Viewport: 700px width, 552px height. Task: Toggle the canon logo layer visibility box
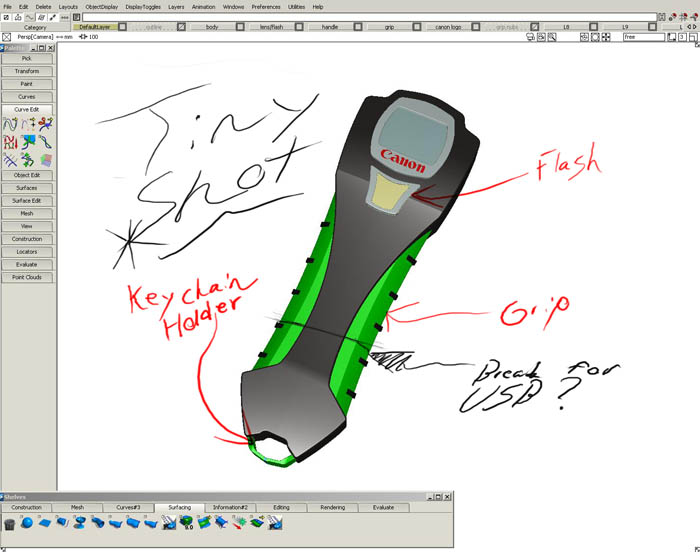(476, 27)
